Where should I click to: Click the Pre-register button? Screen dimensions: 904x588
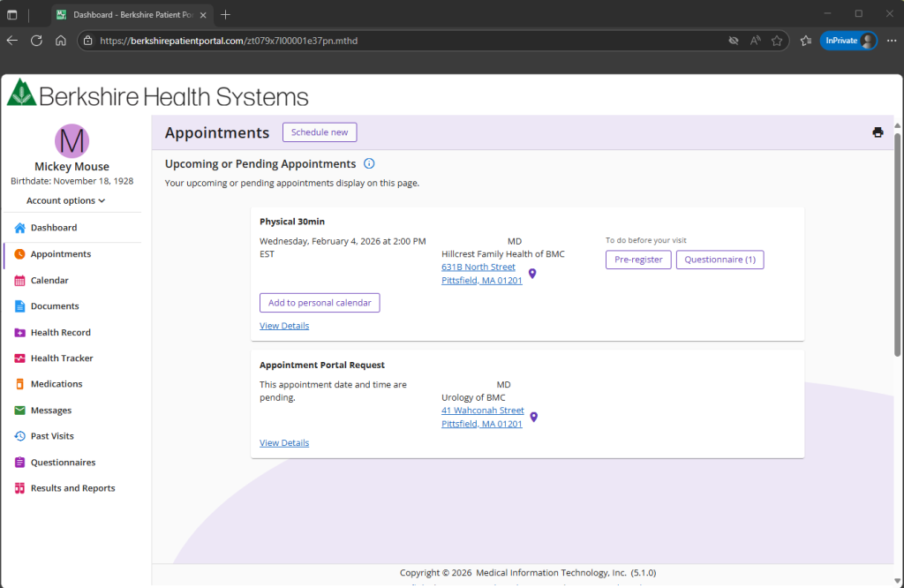click(x=638, y=260)
